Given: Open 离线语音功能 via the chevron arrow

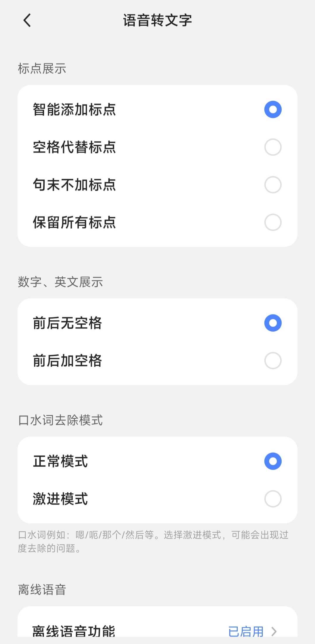Looking at the screenshot, I should (274, 631).
